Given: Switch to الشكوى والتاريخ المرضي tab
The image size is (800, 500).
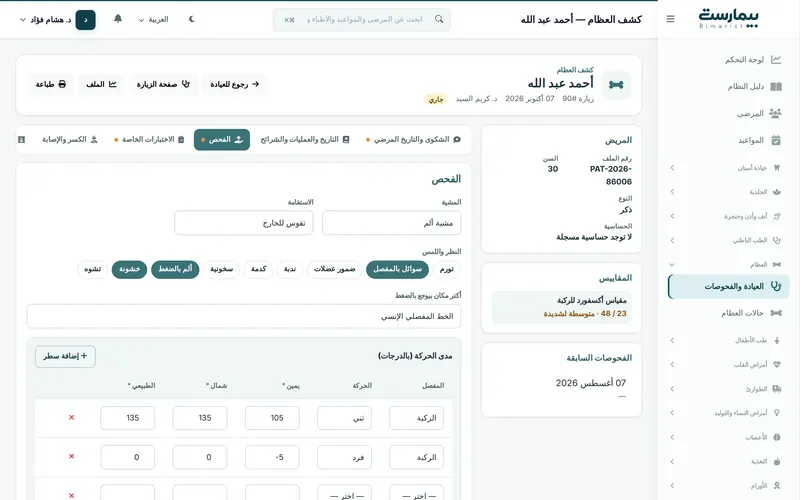Looking at the screenshot, I should coord(413,139).
